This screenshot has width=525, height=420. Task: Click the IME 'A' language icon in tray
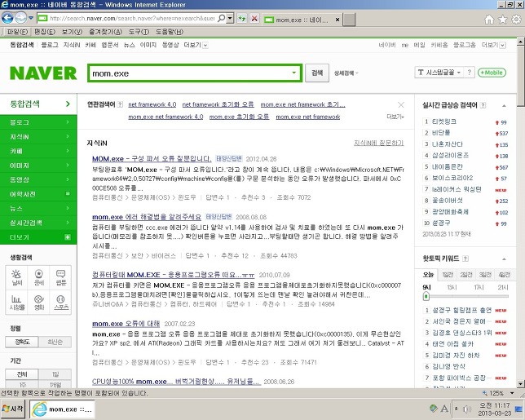(x=444, y=409)
